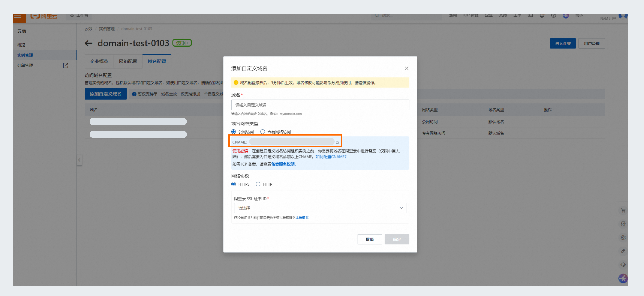Viewport: 644px width, 296px height.
Task: Open 概览 in the left menu
Action: tap(21, 45)
